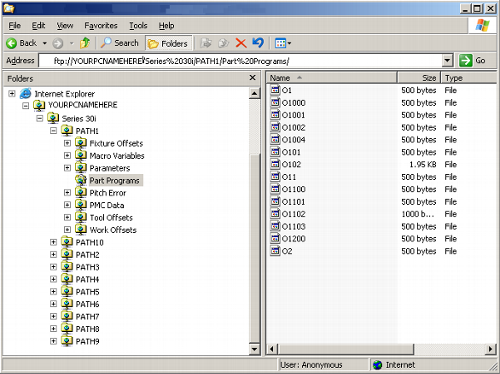The width and height of the screenshot is (500, 374).
Task: Open the Back history dropdown arrow
Action: click(45, 43)
